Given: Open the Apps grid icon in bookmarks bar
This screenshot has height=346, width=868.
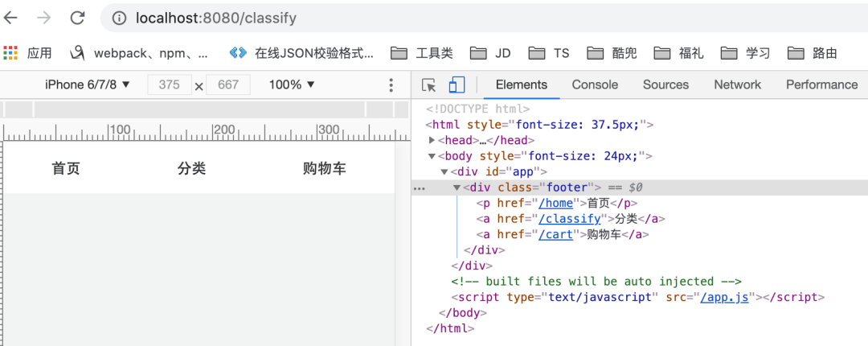Looking at the screenshot, I should tap(10, 53).
